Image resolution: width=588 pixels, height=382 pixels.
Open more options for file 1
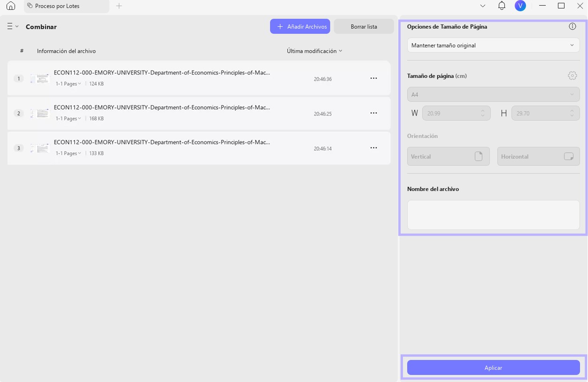coord(373,78)
